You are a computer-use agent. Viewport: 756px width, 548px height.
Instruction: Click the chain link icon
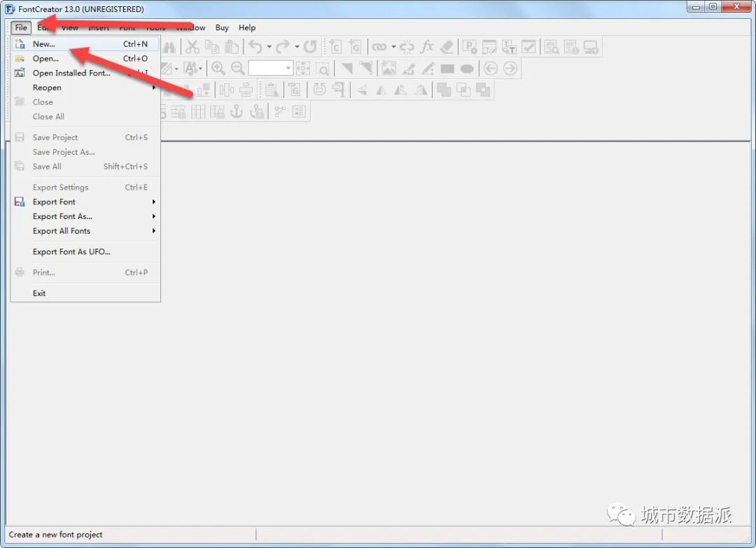pos(379,47)
